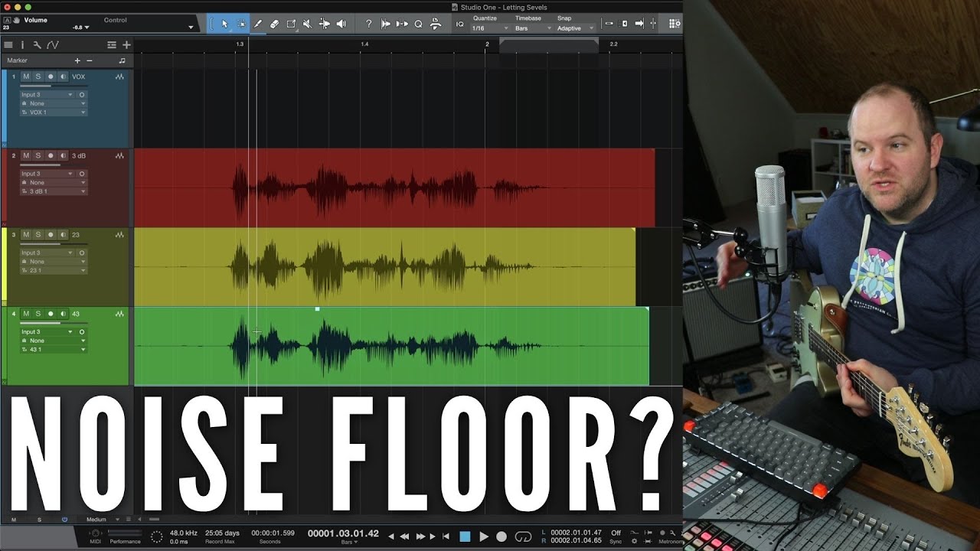Click timeline ruler at bar 2
The width and height of the screenshot is (980, 551).
click(487, 44)
